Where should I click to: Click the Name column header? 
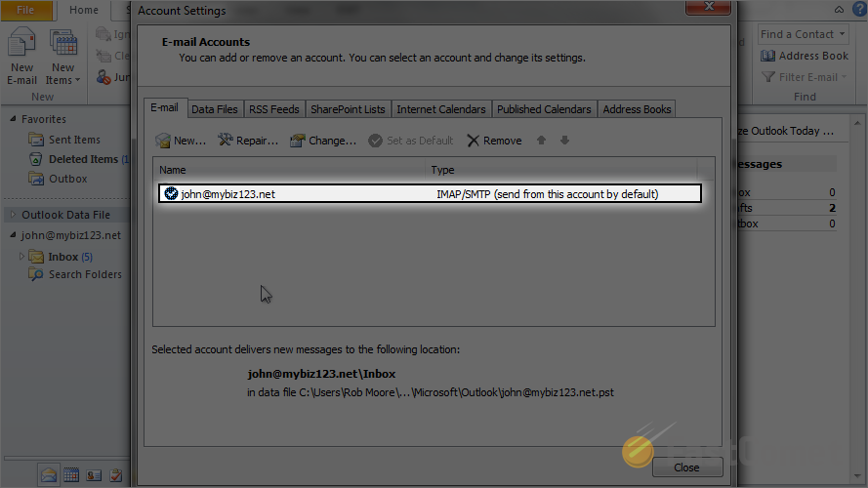[289, 170]
